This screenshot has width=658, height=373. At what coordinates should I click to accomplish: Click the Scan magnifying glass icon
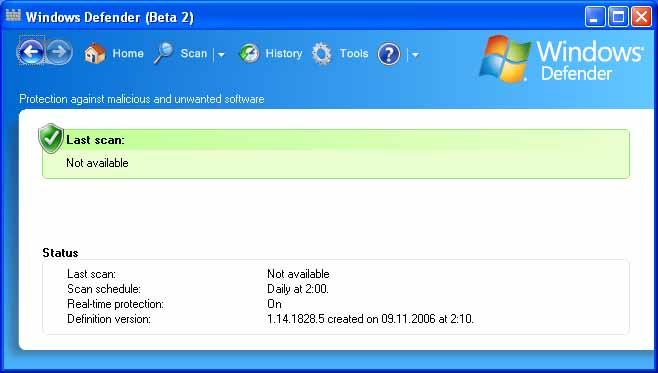point(163,53)
